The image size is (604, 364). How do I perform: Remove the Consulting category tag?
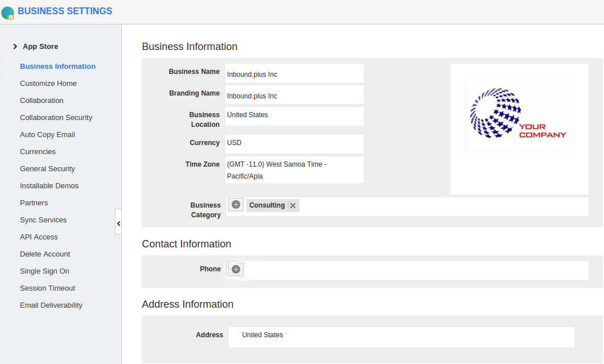293,206
